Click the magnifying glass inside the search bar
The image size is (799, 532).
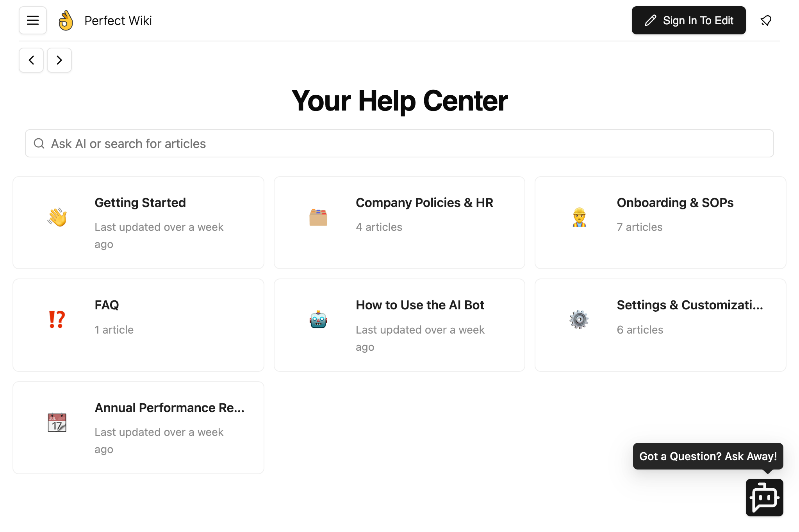(x=39, y=143)
